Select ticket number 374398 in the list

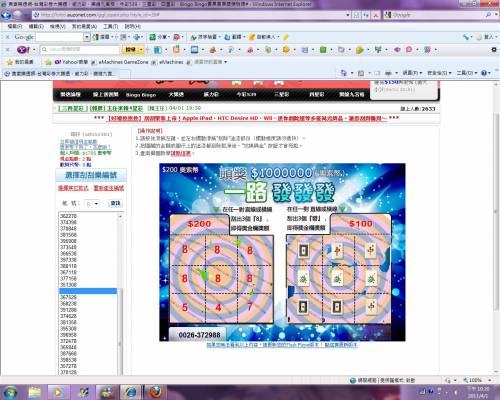click(68, 222)
